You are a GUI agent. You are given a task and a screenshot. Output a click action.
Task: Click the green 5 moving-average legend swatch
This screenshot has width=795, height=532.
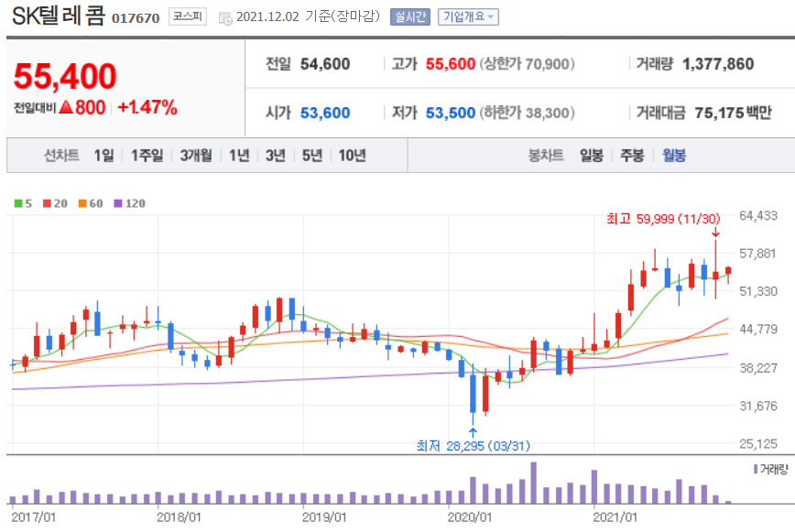(18, 203)
